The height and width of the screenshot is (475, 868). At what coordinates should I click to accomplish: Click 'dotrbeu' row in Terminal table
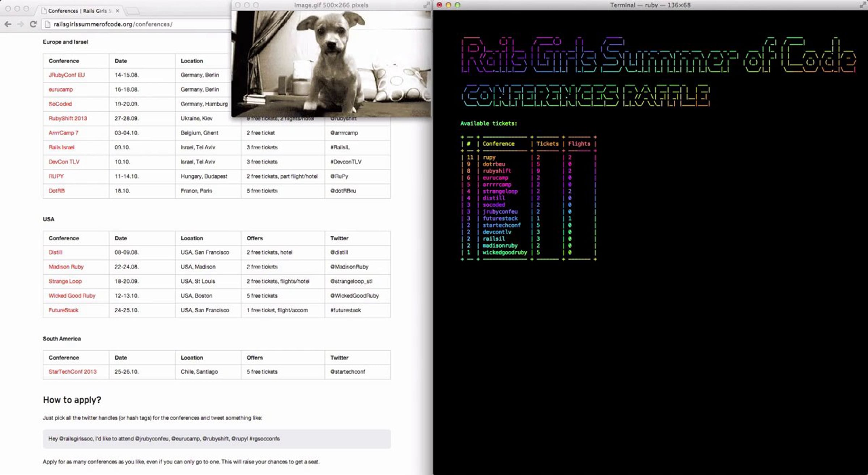pos(528,164)
